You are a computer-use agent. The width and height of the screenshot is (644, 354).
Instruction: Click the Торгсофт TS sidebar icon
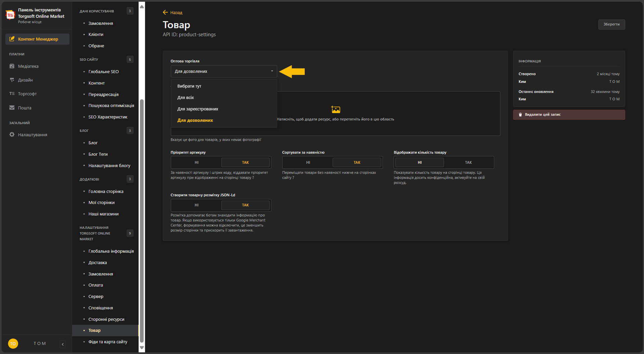(12, 94)
